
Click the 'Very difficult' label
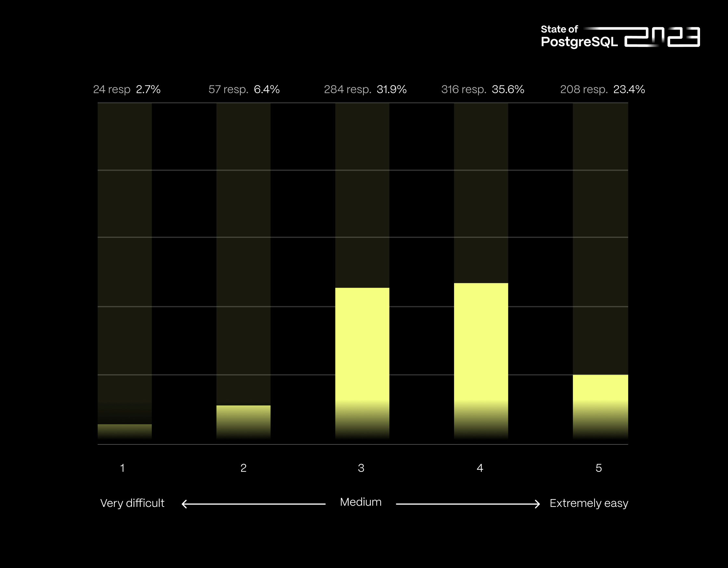pos(132,503)
